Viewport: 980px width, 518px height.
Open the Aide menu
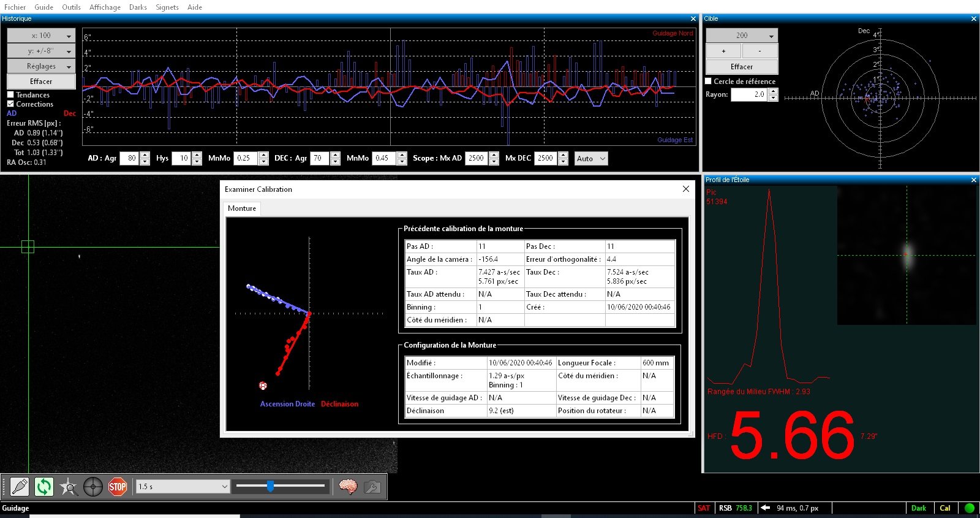click(x=195, y=7)
